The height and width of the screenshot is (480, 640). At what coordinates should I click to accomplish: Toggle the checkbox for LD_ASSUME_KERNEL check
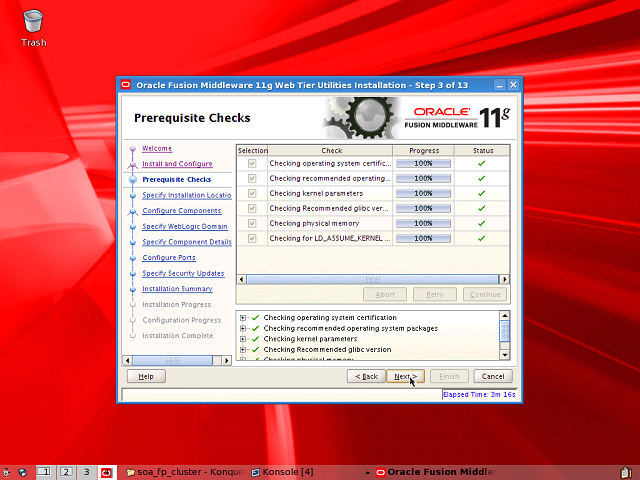coord(252,238)
